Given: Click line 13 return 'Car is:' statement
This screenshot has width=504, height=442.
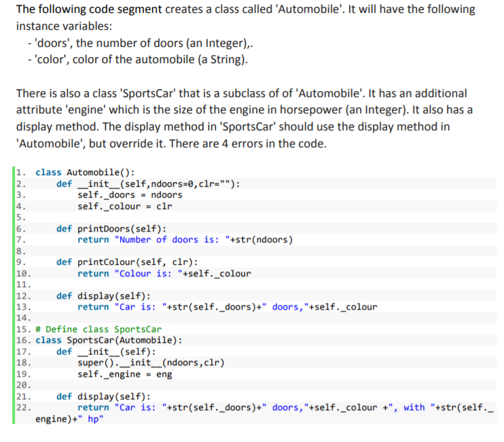Looking at the screenshot, I should click(x=228, y=307).
